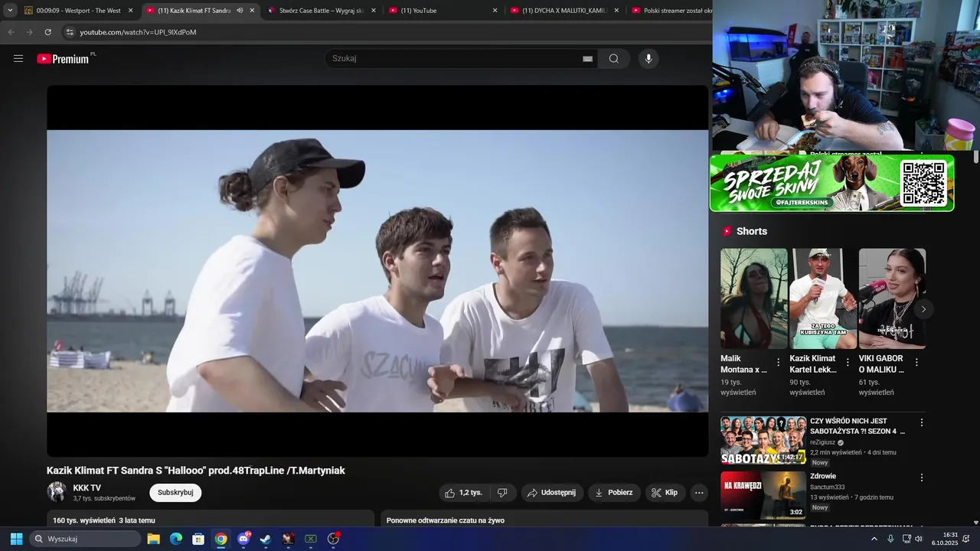Open Discord from the taskbar
980x551 pixels.
click(243, 539)
